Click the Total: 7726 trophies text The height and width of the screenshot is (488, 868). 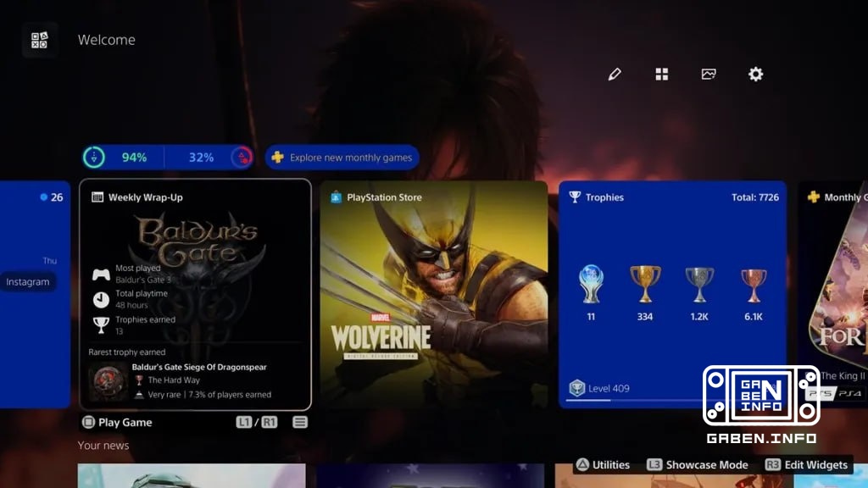755,197
